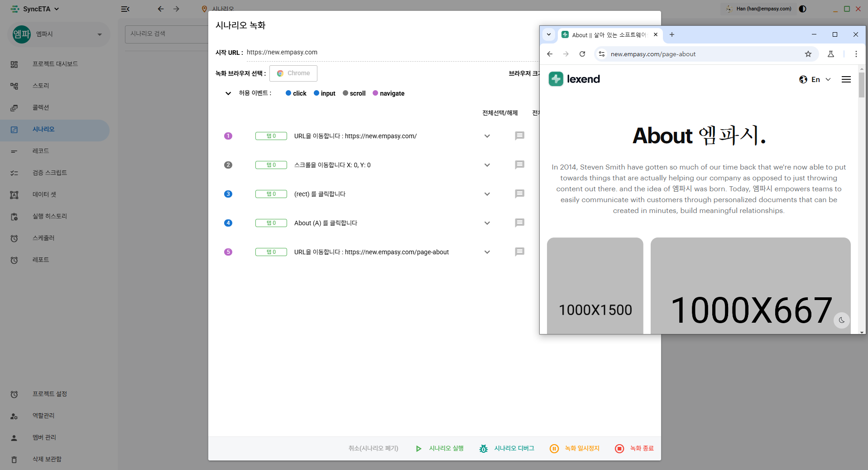Screen dimensions: 868x470
Task: Open 프로젝트 대시보드 in sidebar
Action: 55,64
